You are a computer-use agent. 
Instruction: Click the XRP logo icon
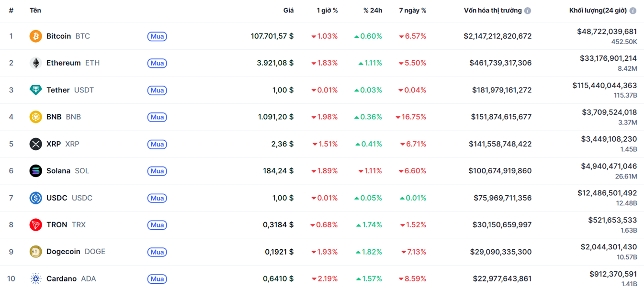(x=36, y=144)
